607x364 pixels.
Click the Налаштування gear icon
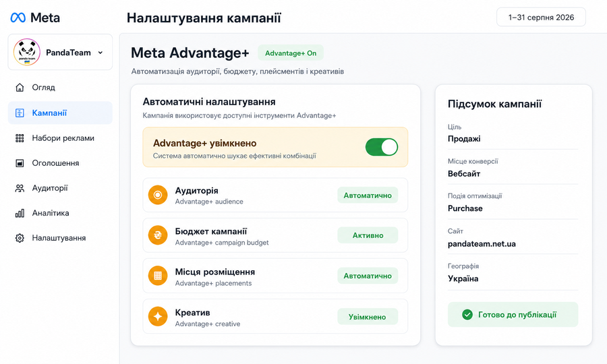point(20,238)
